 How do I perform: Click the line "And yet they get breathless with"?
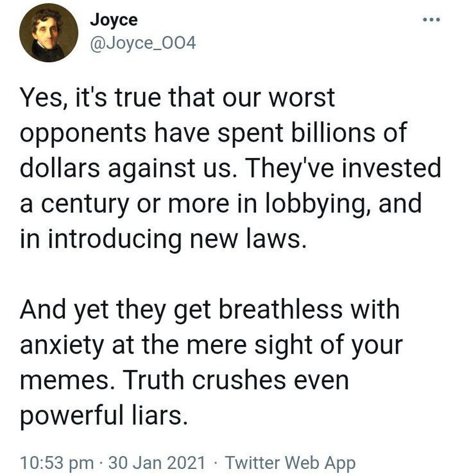pos(209,309)
